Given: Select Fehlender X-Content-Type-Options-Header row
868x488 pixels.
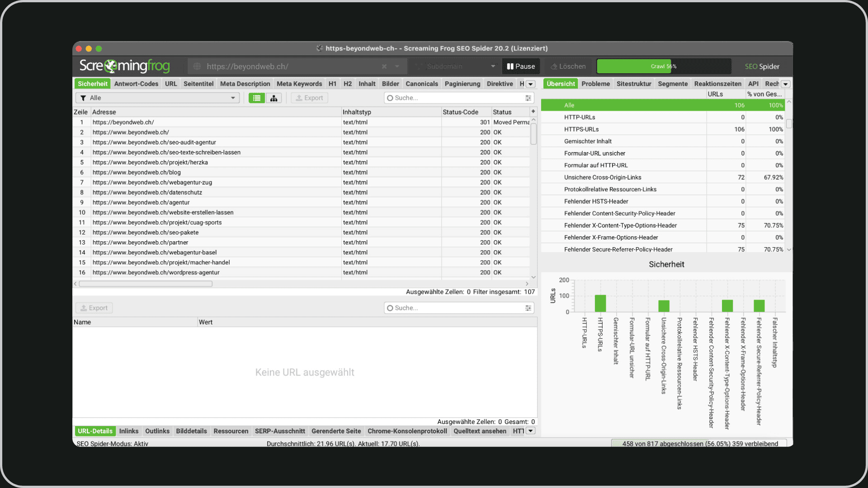Looking at the screenshot, I should [x=663, y=225].
